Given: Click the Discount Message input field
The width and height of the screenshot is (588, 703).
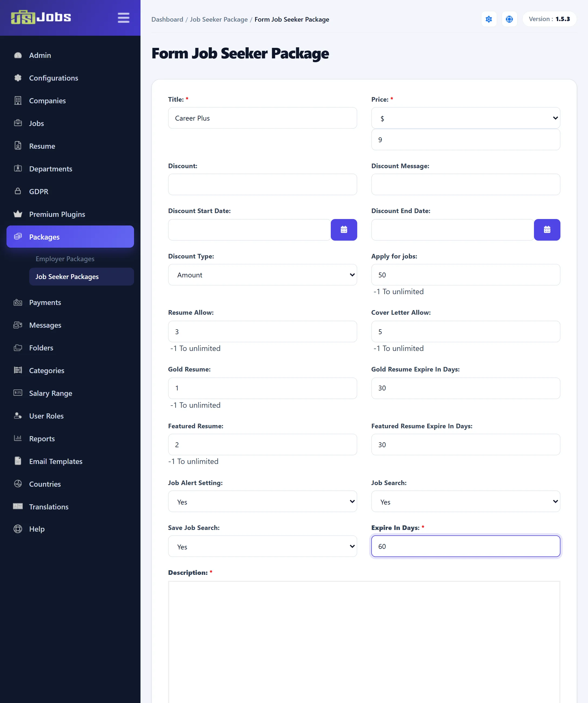Looking at the screenshot, I should tap(466, 184).
